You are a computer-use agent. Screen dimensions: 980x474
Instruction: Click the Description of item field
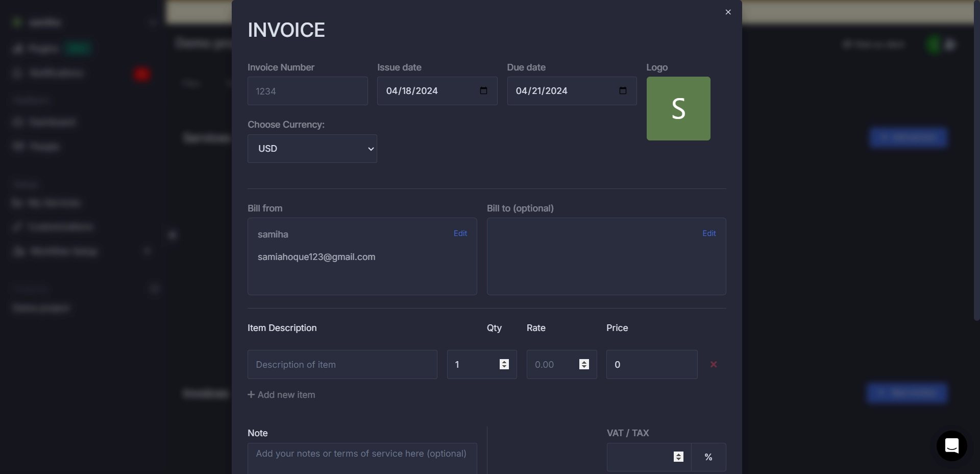[x=341, y=364]
